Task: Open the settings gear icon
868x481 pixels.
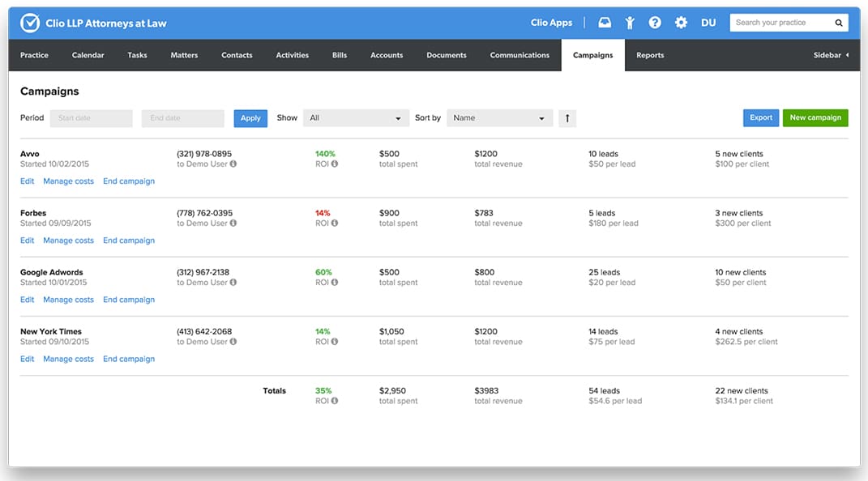Action: tap(681, 23)
